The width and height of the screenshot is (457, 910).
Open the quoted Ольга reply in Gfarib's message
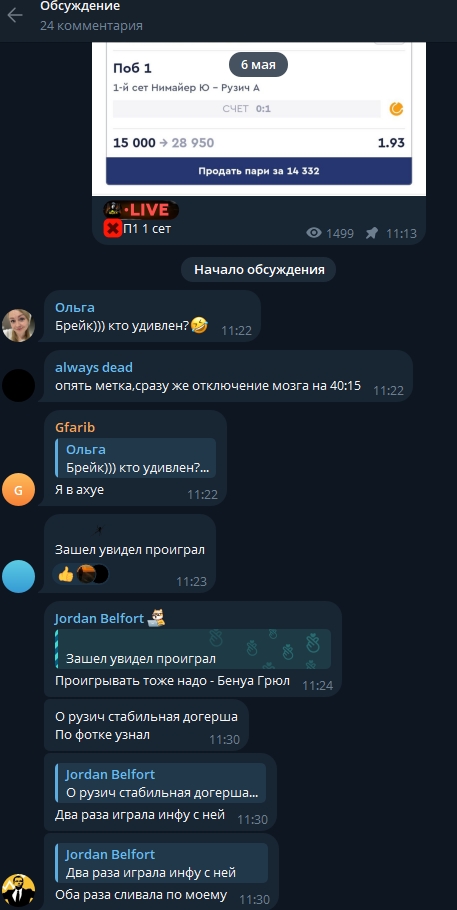click(x=136, y=458)
